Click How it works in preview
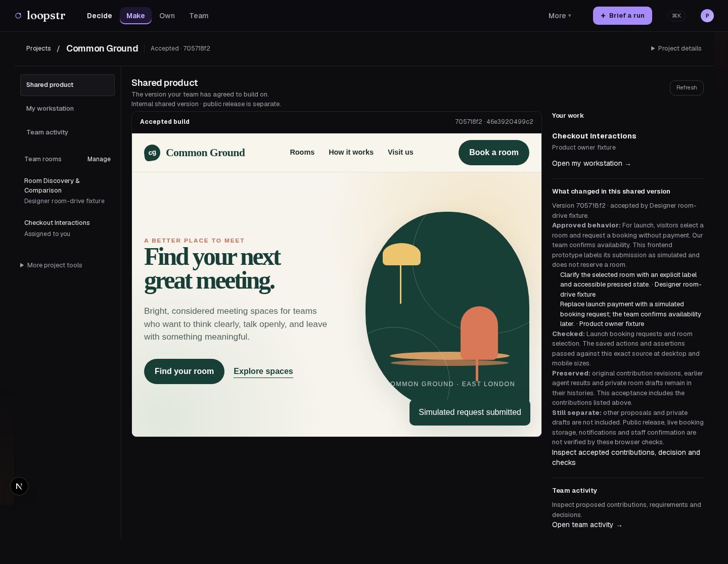 (x=351, y=152)
